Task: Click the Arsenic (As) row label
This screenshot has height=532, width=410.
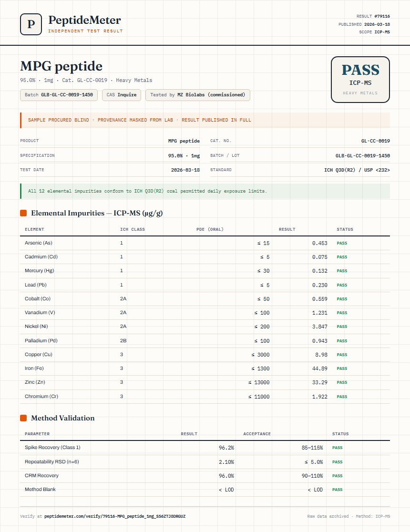Action: click(38, 243)
